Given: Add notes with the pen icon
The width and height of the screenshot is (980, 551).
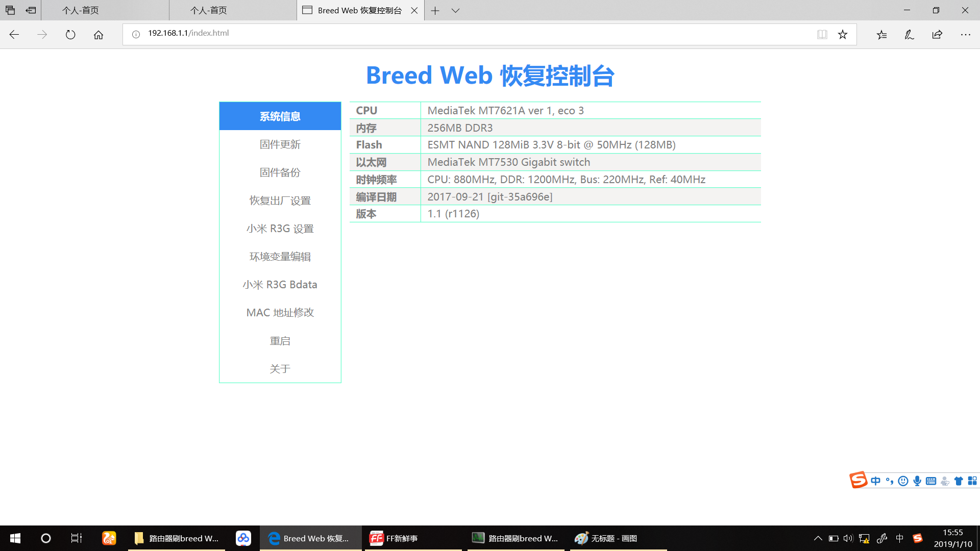Looking at the screenshot, I should click(909, 35).
